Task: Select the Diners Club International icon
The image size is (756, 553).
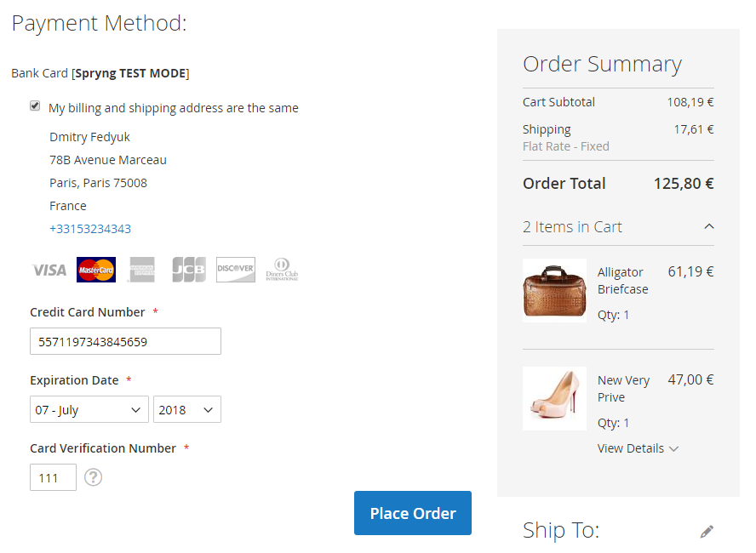Action: [x=282, y=270]
